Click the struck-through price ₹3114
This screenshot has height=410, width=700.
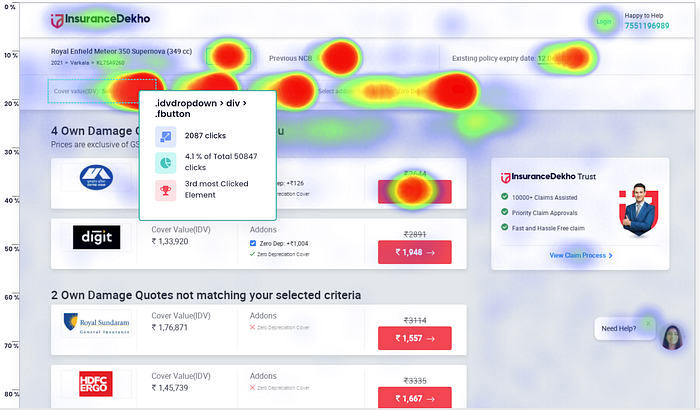coord(415,321)
